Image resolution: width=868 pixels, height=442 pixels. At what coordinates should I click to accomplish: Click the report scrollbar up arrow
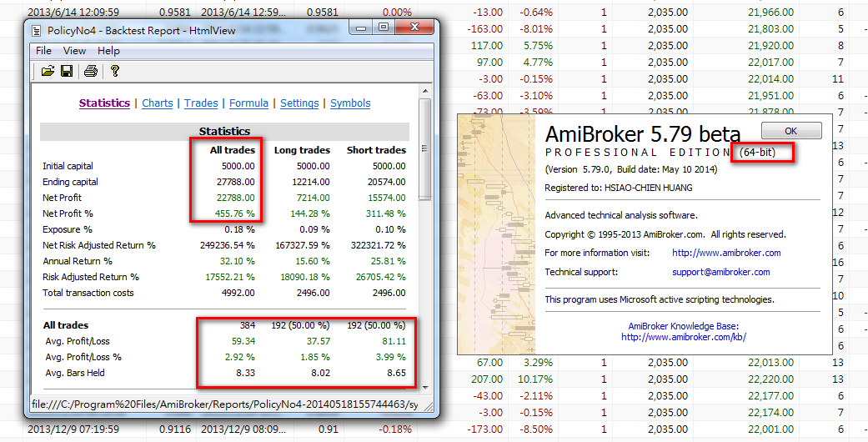pyautogui.click(x=425, y=90)
